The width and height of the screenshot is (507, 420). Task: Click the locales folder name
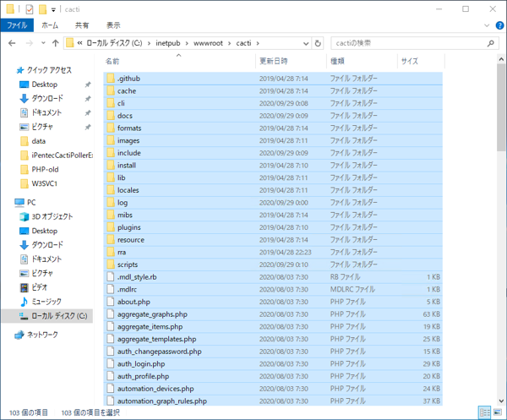coord(128,190)
